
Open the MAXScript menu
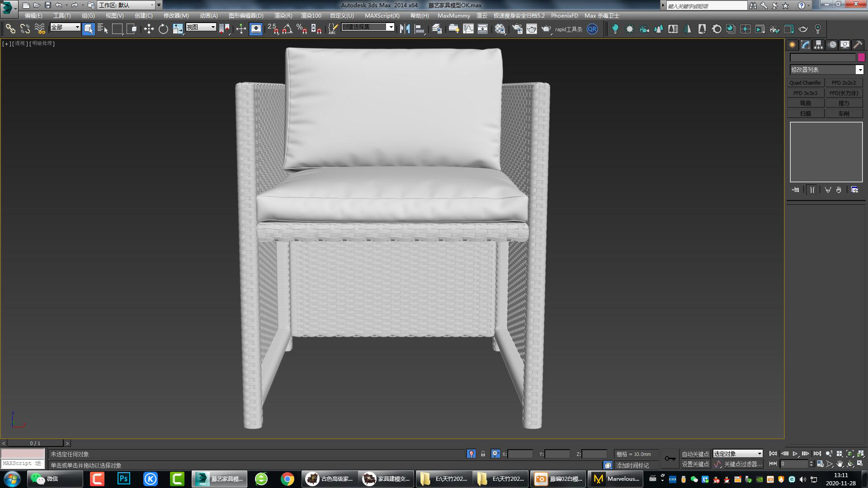[x=383, y=15]
